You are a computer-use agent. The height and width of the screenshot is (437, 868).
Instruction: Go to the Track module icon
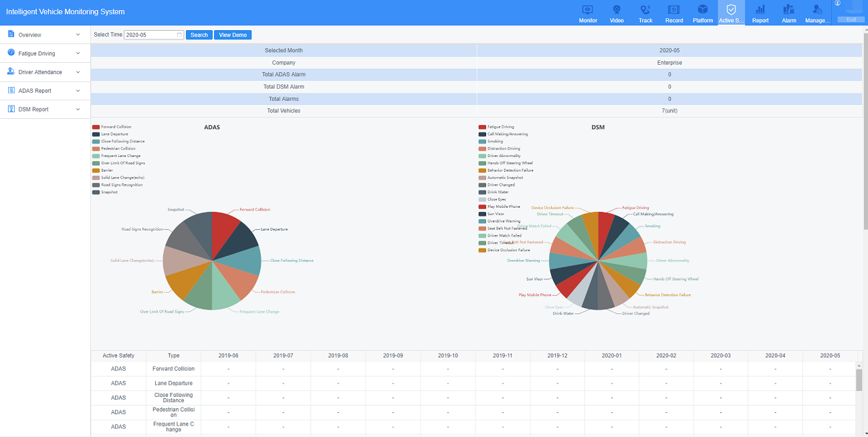coord(645,9)
